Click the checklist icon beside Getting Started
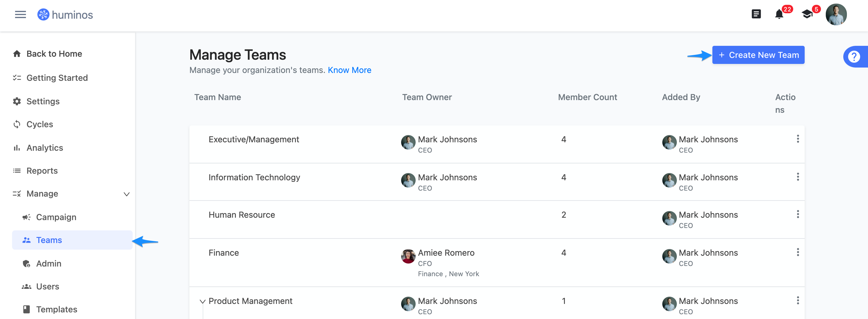The width and height of the screenshot is (868, 319). (17, 78)
